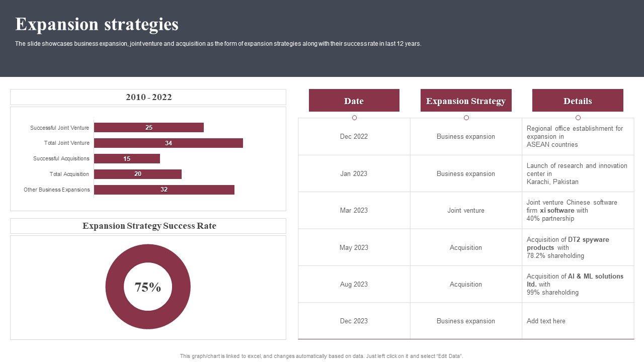Screen dimensions: 644x362
Task: Select the Successful Acquisitions bar
Action: 127,159
